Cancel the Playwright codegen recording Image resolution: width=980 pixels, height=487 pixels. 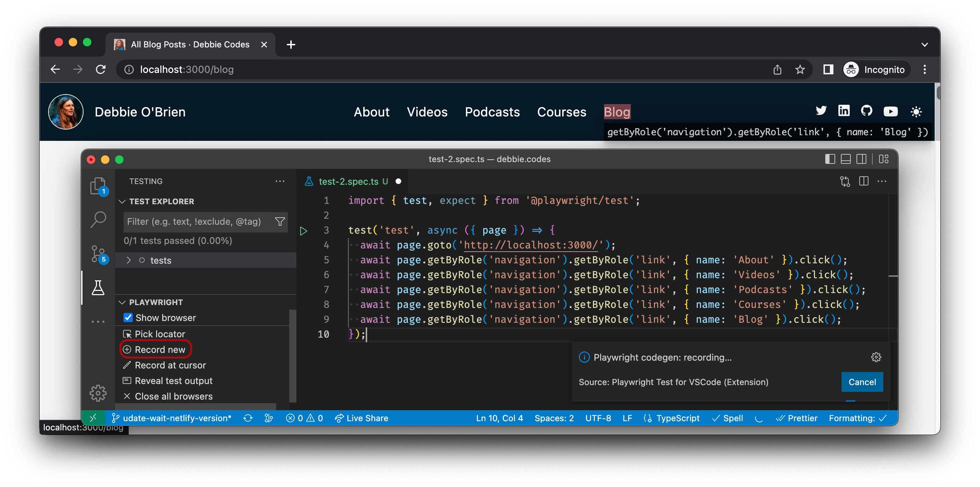pos(862,382)
